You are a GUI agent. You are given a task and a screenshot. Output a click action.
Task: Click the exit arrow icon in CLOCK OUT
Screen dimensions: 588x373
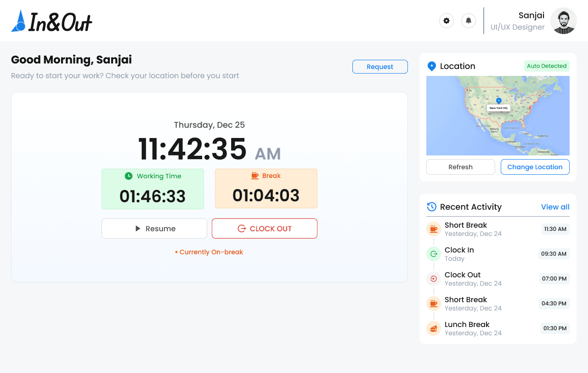click(x=242, y=229)
